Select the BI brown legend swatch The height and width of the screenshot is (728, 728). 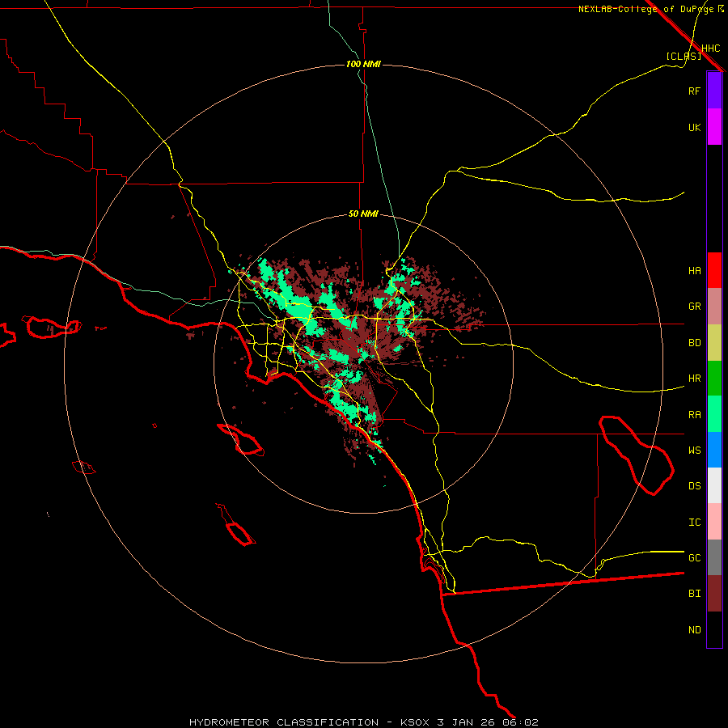tap(714, 594)
